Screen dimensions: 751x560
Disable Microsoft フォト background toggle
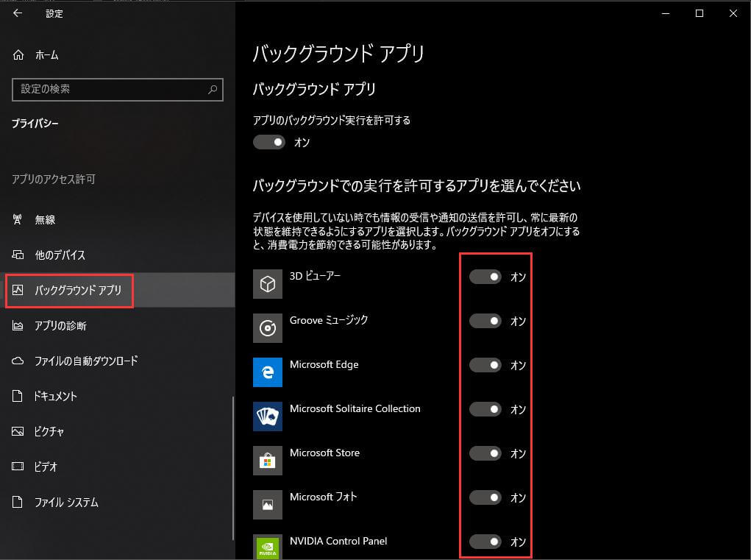(485, 497)
